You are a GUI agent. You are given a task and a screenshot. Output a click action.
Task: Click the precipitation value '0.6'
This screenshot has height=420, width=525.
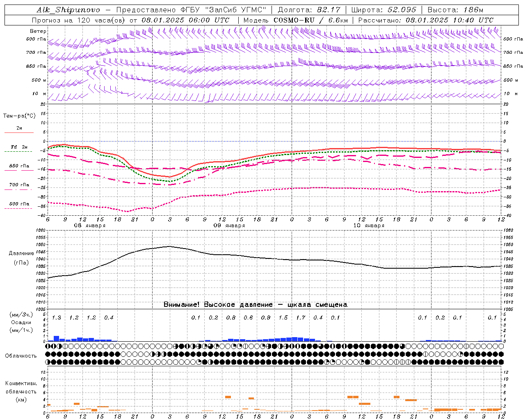pyautogui.click(x=248, y=317)
